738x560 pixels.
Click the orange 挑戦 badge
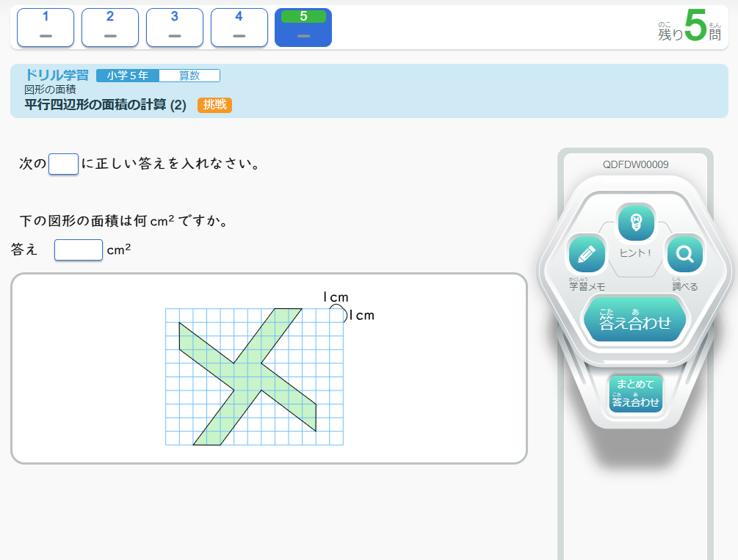click(214, 105)
